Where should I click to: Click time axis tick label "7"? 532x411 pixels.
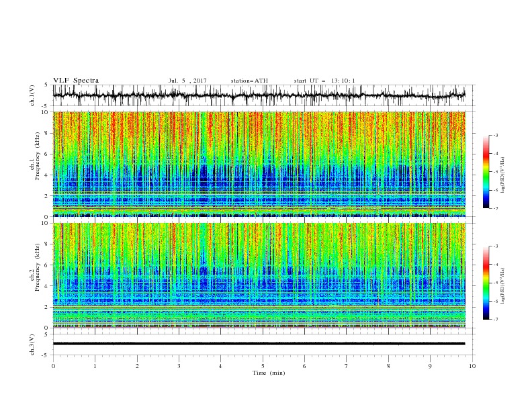point(347,366)
